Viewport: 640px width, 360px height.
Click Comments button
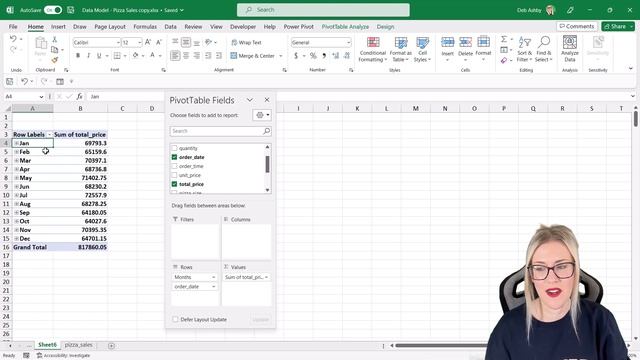tap(577, 26)
